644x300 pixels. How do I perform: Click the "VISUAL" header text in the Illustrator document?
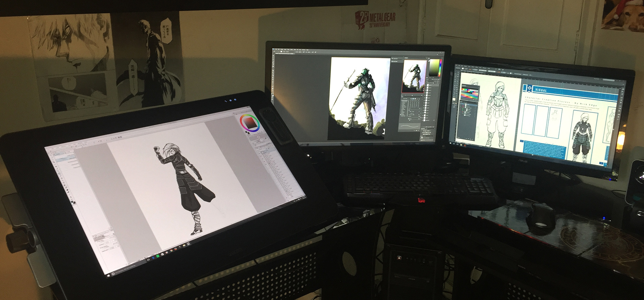click(541, 90)
